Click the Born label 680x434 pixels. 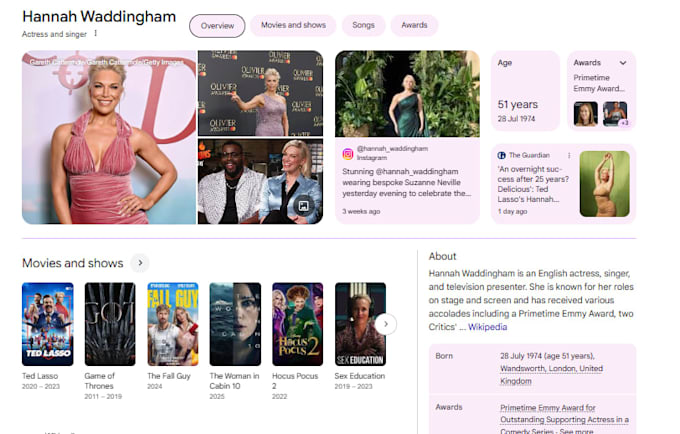pyautogui.click(x=444, y=356)
